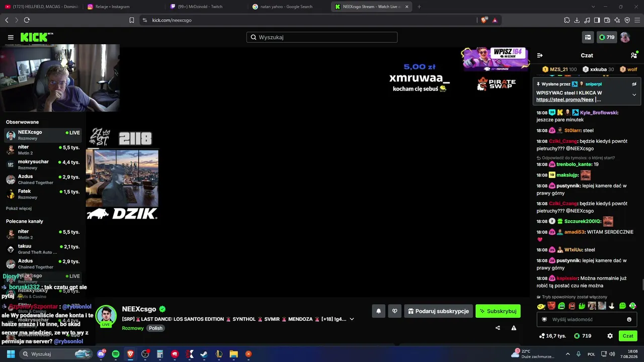This screenshot has height=362, width=644.
Task: Open the Brave Rewards triangle icon
Action: click(x=495, y=20)
